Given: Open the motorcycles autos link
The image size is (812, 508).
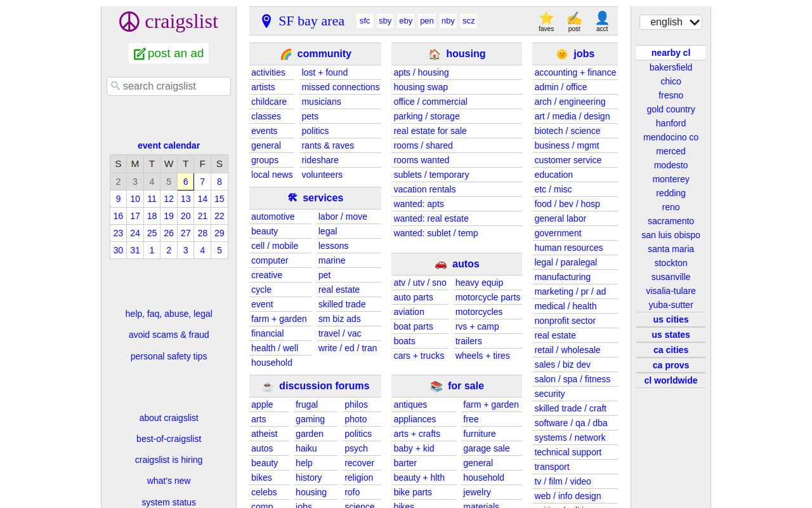Looking at the screenshot, I should pyautogui.click(x=479, y=312).
